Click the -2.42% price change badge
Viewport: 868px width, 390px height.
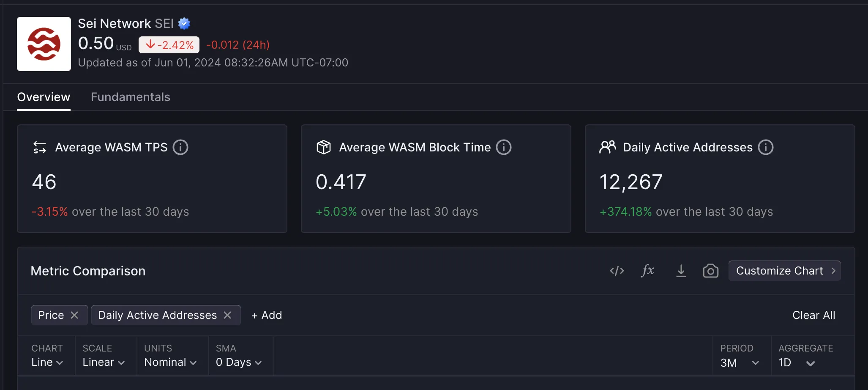tap(169, 45)
